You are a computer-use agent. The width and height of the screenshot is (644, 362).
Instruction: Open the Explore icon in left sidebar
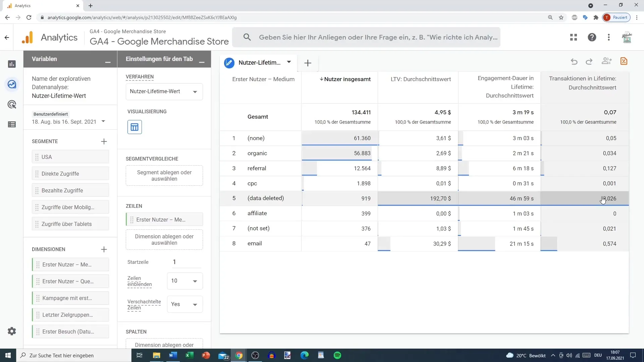click(x=12, y=84)
